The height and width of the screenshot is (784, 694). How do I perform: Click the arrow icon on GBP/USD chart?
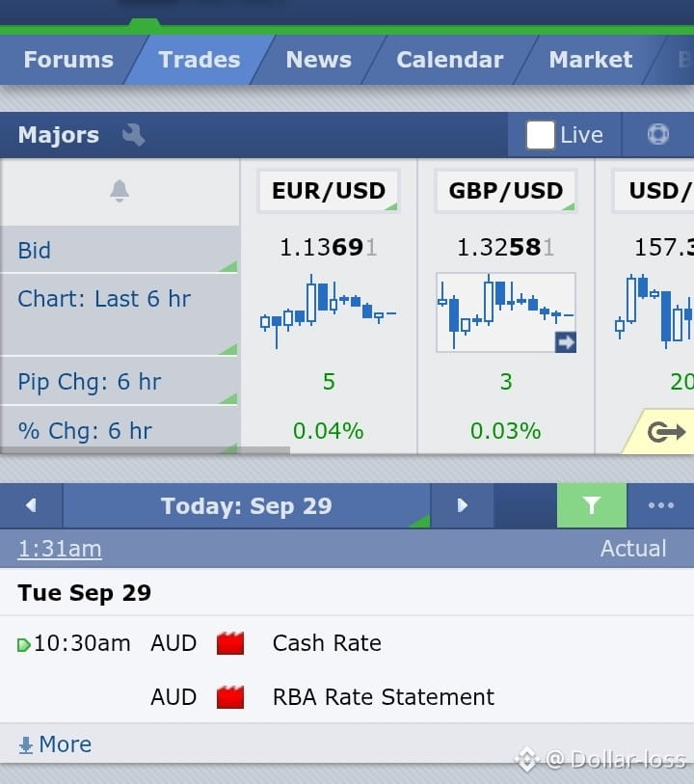click(566, 342)
